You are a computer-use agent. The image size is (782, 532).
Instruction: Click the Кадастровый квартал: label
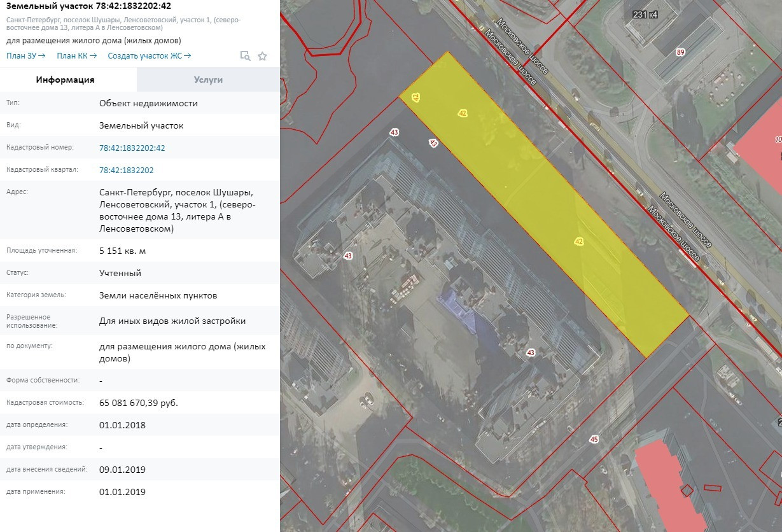(43, 170)
